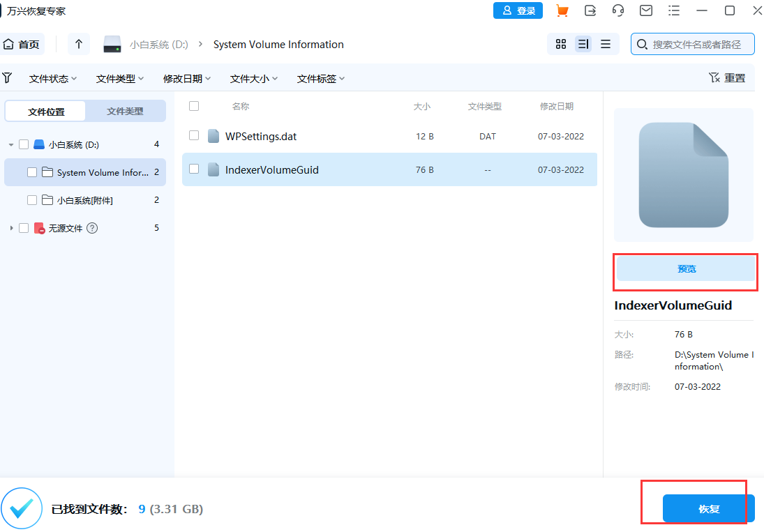Click the 无源文件 red file icon
764x532 pixels.
[x=40, y=228]
